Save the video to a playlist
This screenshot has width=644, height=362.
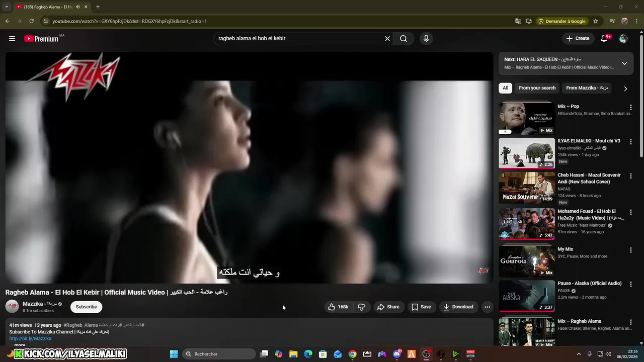pyautogui.click(x=421, y=307)
